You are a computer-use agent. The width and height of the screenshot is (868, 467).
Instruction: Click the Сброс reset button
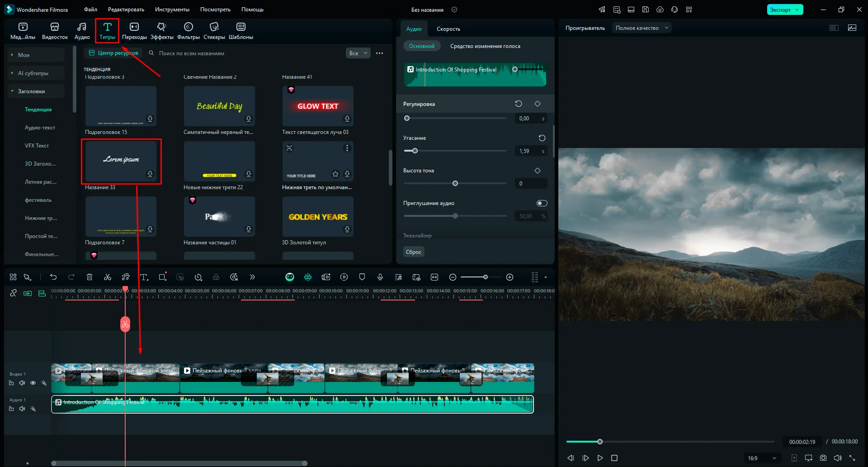click(413, 252)
